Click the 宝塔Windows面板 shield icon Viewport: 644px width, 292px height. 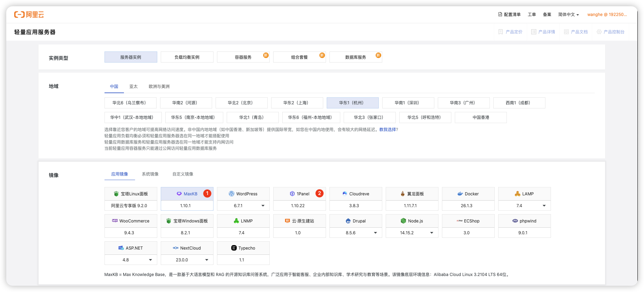click(x=169, y=221)
